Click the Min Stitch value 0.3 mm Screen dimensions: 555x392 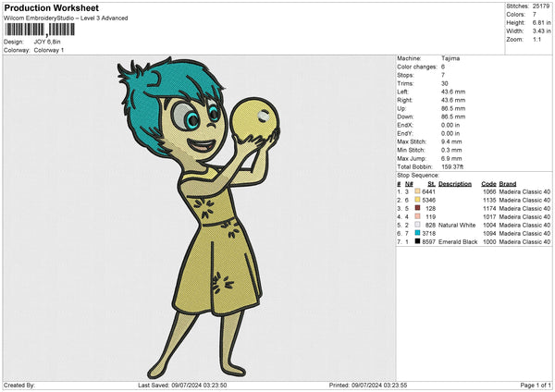(x=451, y=150)
